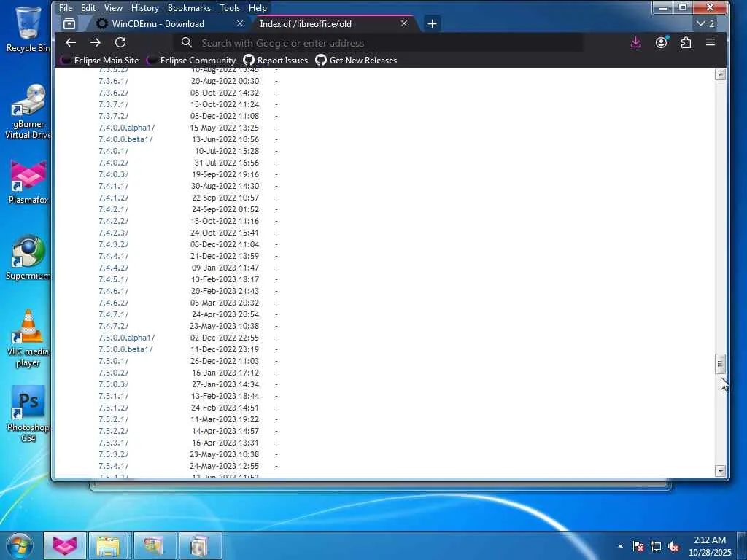Open the 7.5.0.0.alpha1/ directory link

[127, 338]
